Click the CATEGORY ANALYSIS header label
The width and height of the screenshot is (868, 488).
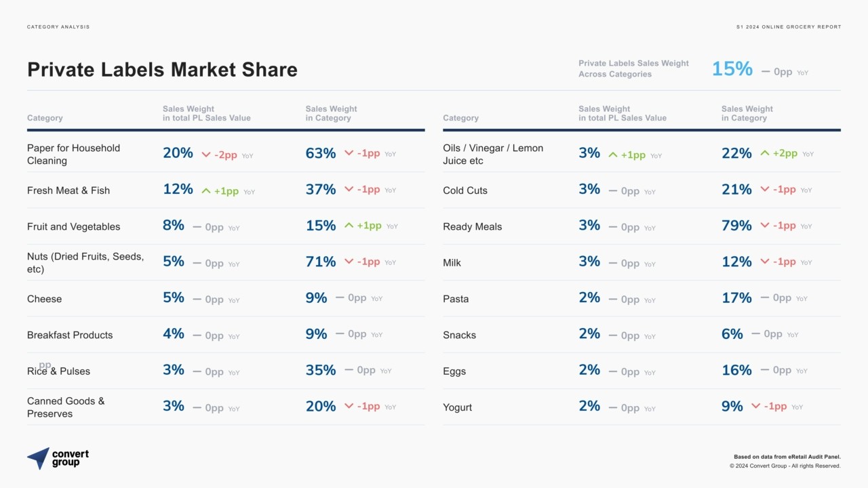(x=58, y=27)
